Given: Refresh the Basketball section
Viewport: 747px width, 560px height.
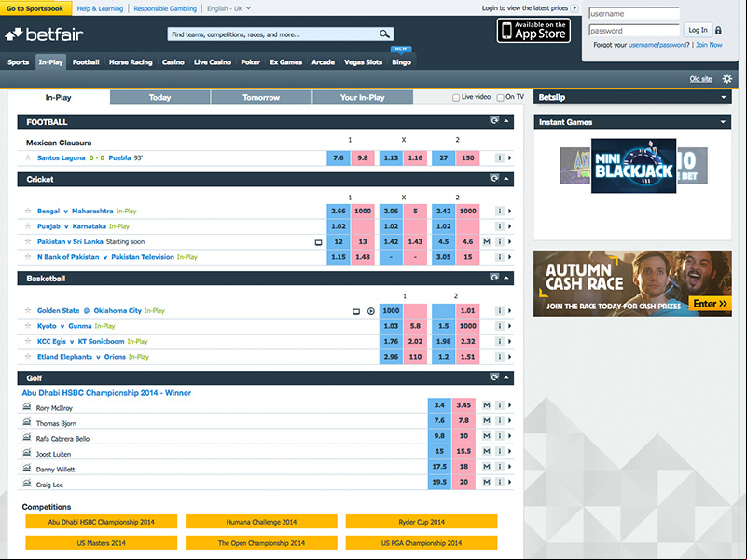Looking at the screenshot, I should 494,277.
